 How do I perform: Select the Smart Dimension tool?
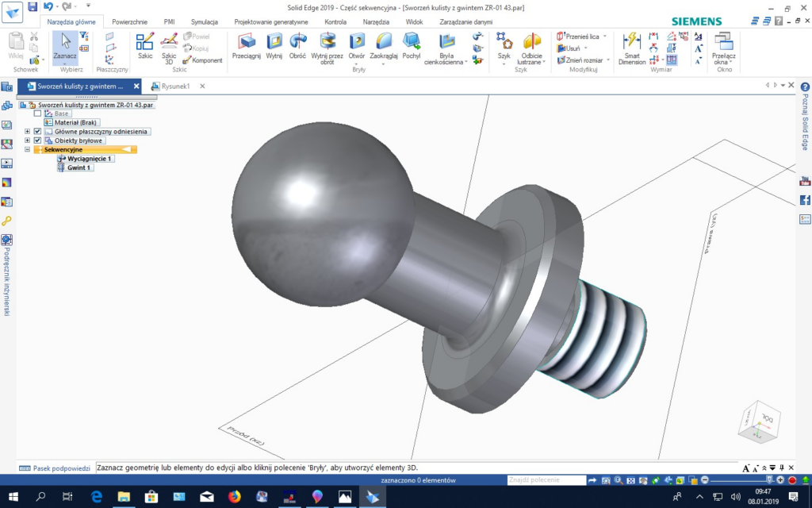coord(632,48)
